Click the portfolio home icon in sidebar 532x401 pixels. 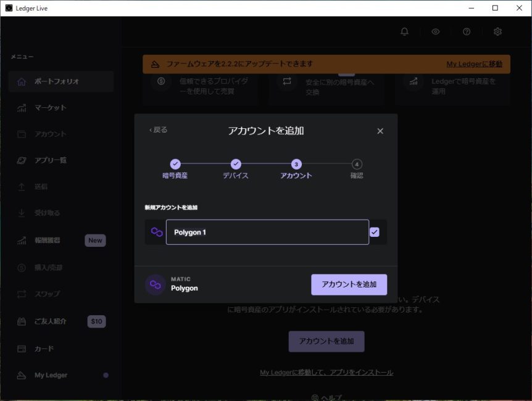22,81
